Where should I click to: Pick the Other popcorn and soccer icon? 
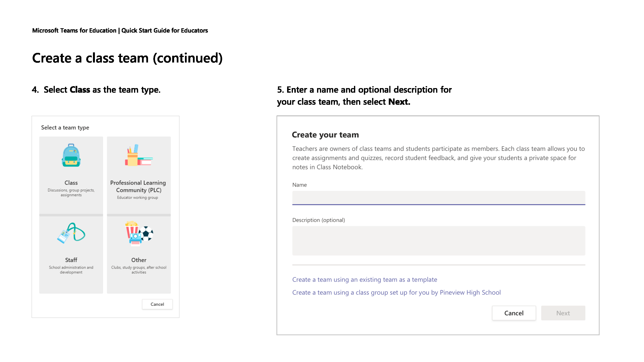(x=139, y=233)
